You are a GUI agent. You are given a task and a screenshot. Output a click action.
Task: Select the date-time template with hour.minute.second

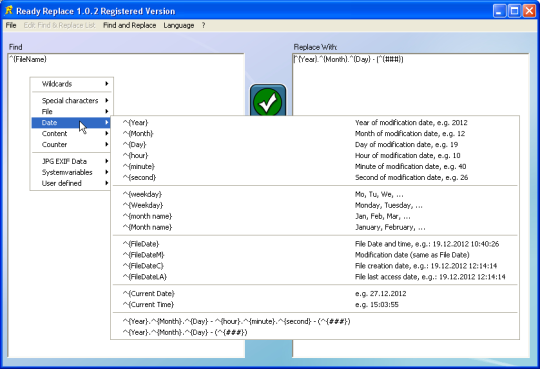coord(315,321)
